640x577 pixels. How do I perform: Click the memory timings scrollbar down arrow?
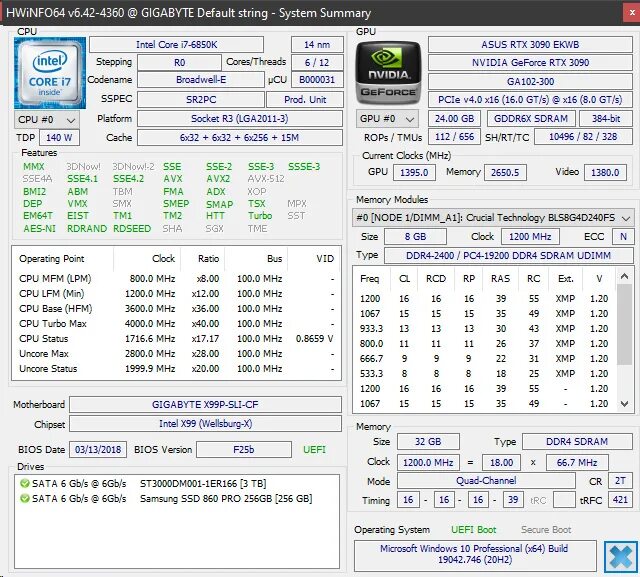pos(624,404)
